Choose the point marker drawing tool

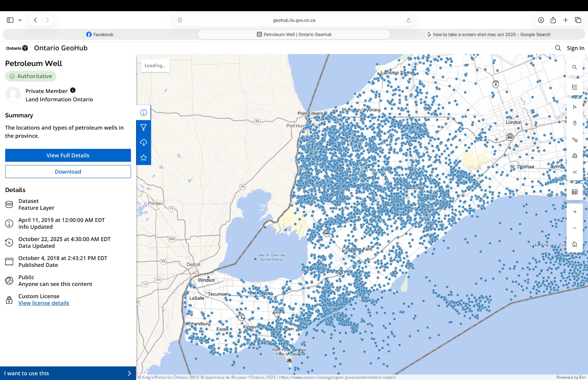coord(574,123)
